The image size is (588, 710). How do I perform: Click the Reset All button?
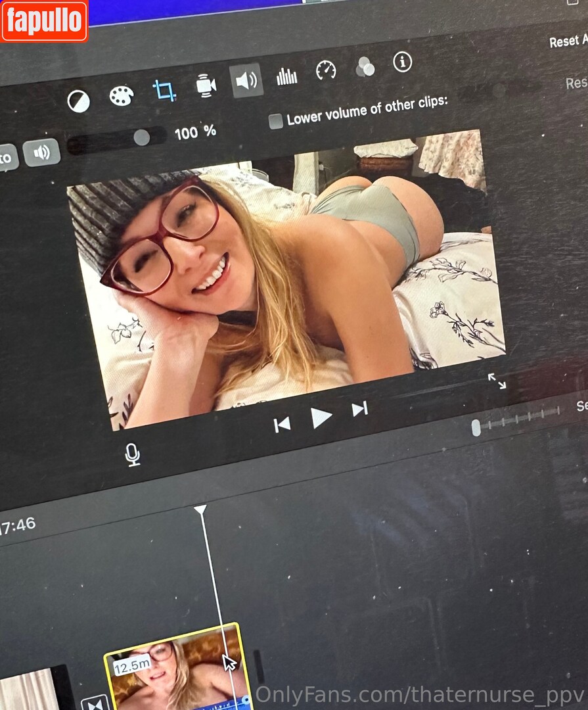point(568,41)
